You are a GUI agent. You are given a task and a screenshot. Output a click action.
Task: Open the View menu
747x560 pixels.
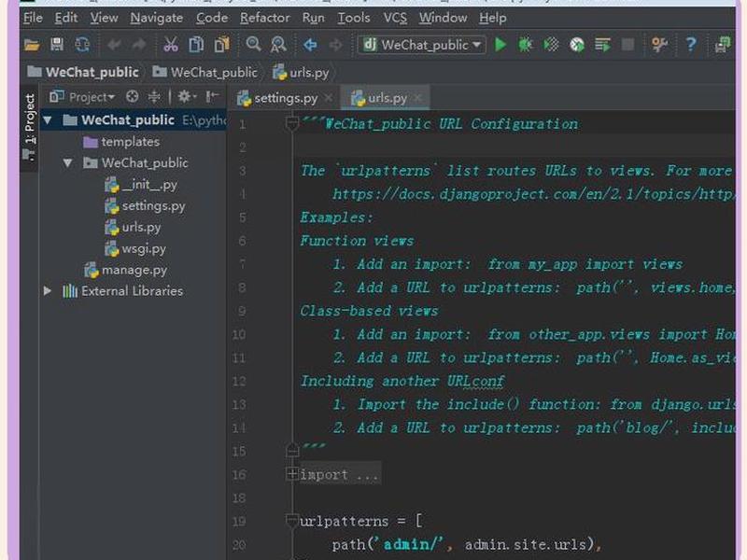click(x=104, y=18)
